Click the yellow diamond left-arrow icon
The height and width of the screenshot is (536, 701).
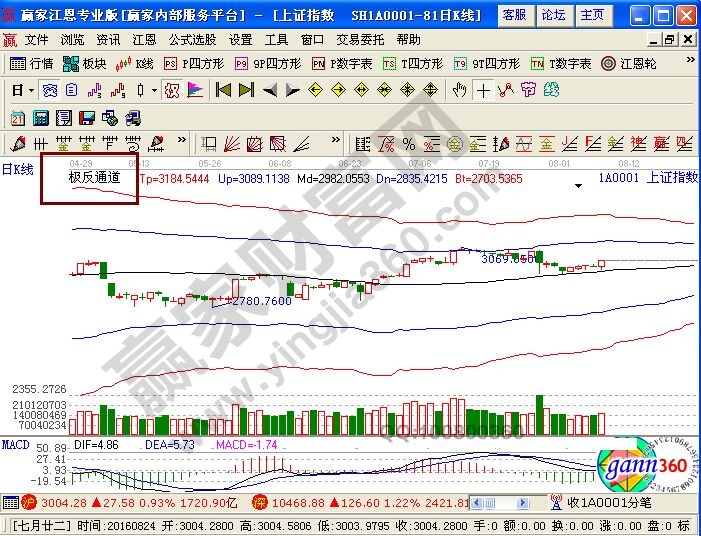coord(316,90)
